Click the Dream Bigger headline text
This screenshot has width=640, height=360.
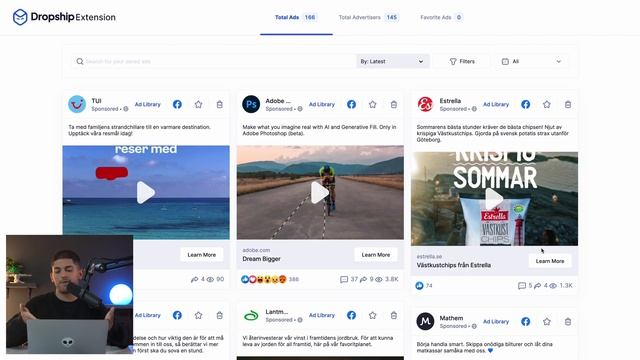pos(262,259)
